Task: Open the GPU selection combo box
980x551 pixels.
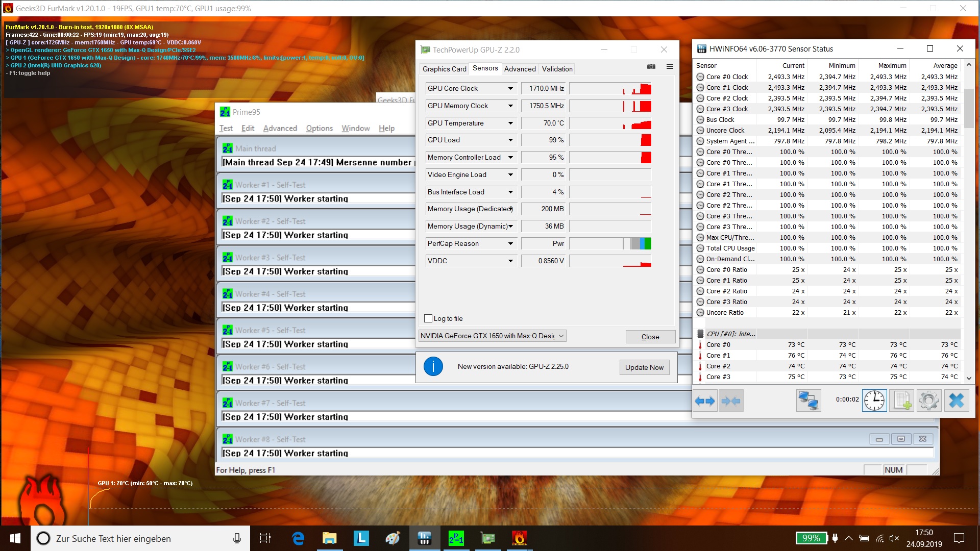Action: click(492, 336)
